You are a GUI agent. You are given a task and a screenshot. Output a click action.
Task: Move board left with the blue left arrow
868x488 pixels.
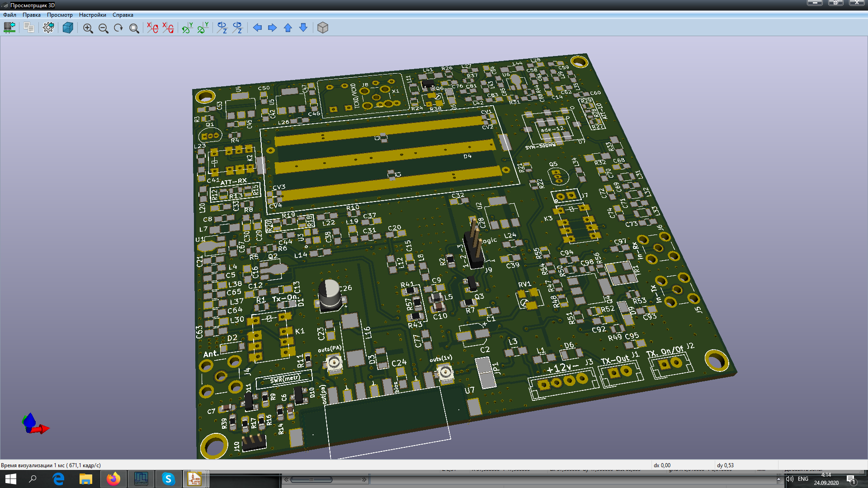click(x=257, y=28)
